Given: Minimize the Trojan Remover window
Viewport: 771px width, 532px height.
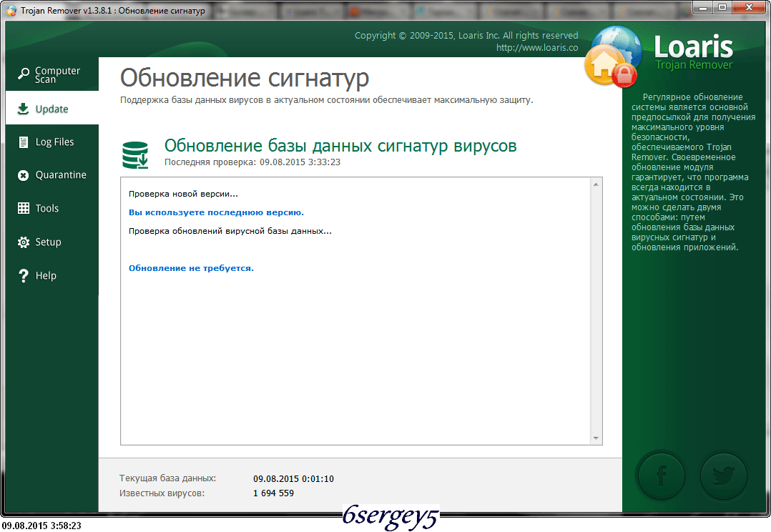Looking at the screenshot, I should coord(704,7).
